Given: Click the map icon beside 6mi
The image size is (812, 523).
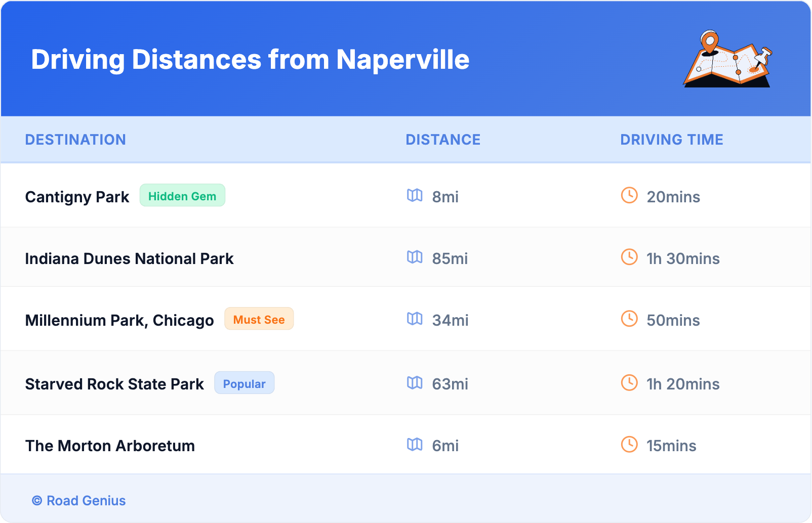Looking at the screenshot, I should click(x=415, y=445).
